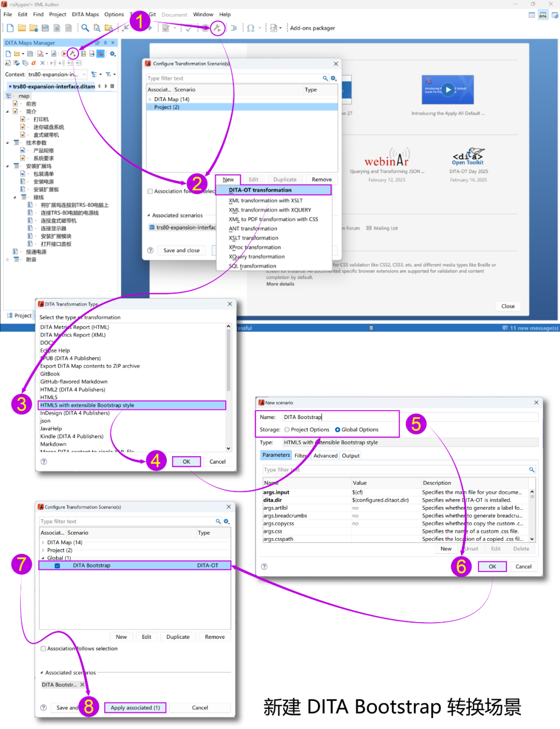
Task: Click Add-ons packager in main toolbar
Action: [312, 28]
